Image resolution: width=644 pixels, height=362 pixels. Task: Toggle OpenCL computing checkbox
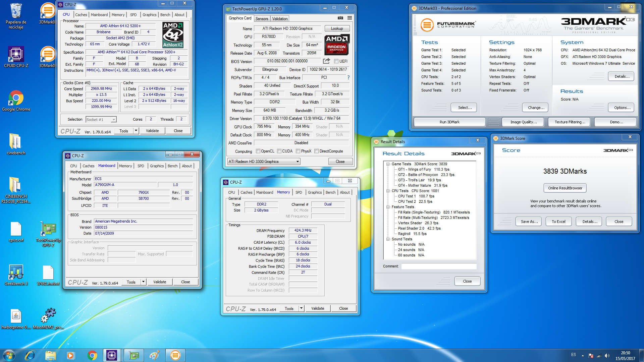[x=258, y=151]
